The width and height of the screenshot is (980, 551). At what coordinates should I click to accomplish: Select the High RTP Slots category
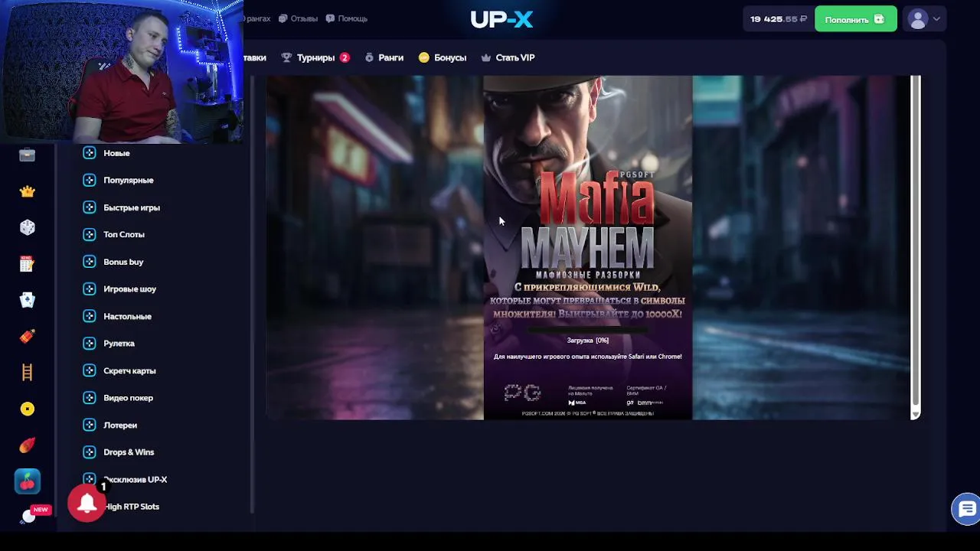pos(132,507)
